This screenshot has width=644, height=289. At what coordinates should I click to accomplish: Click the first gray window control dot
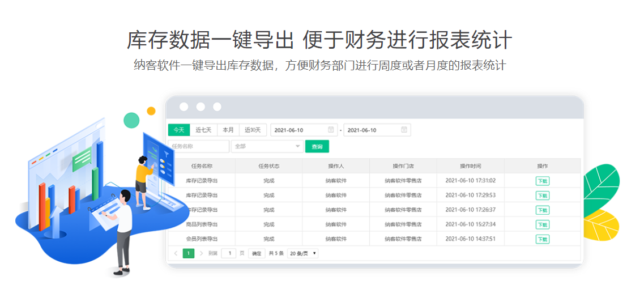pos(184,107)
